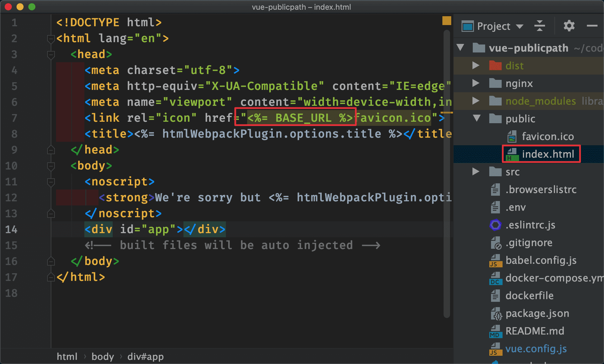Click the package.json file icon

pyautogui.click(x=496, y=314)
